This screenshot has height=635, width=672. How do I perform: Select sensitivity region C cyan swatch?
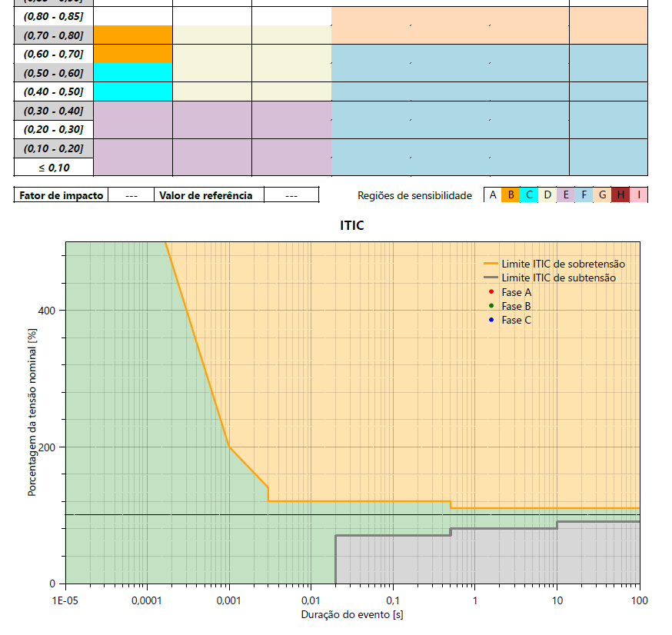[529, 195]
